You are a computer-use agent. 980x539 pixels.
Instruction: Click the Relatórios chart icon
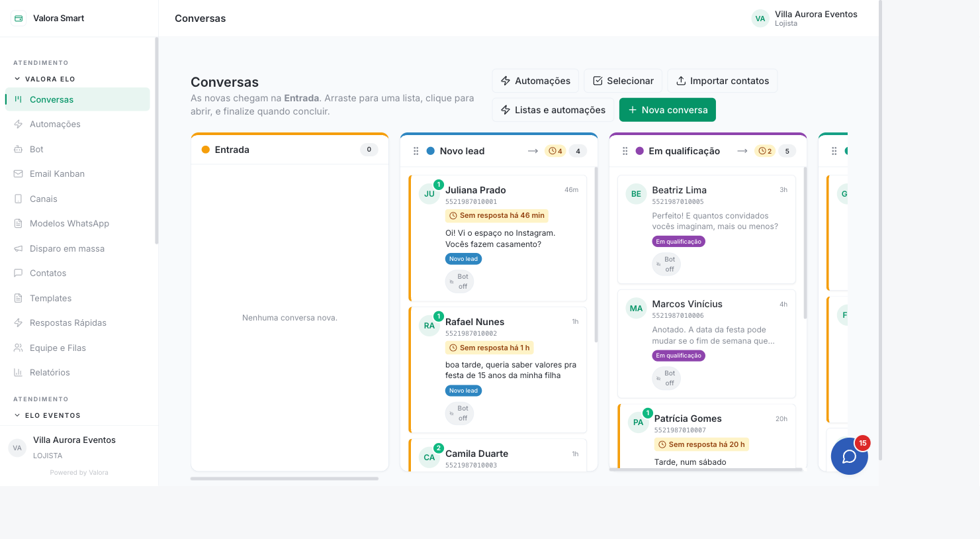pos(19,373)
